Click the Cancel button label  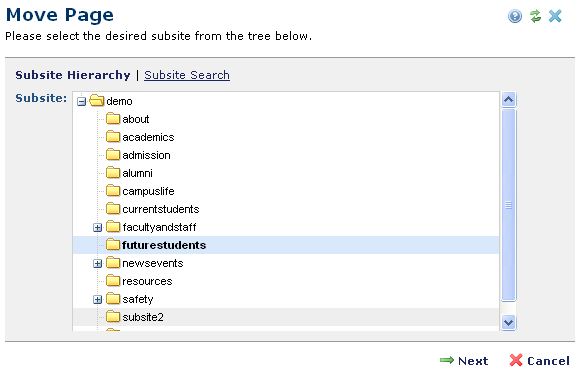[x=548, y=361]
